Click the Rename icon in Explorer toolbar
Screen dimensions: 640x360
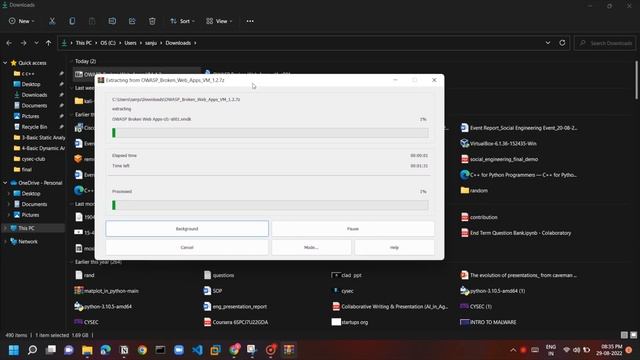[x=112, y=21]
